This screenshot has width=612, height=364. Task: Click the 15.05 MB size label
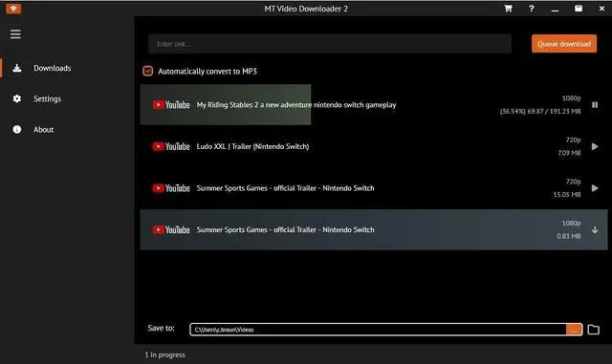click(567, 194)
